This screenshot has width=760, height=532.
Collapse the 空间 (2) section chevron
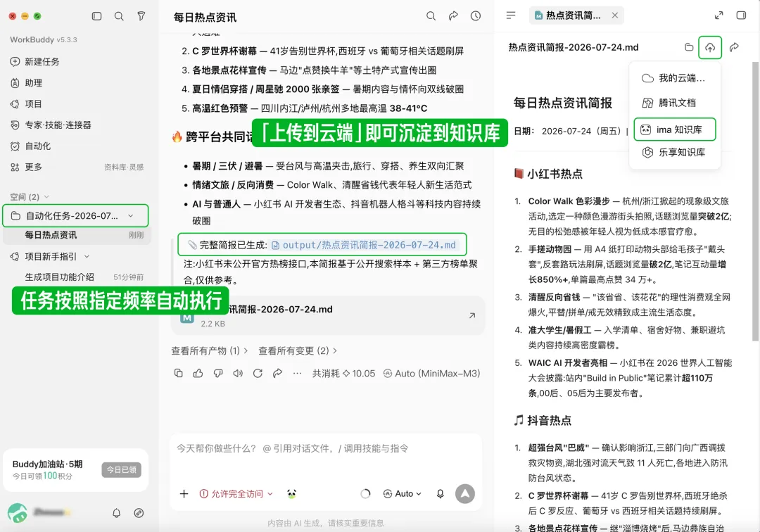(x=46, y=197)
